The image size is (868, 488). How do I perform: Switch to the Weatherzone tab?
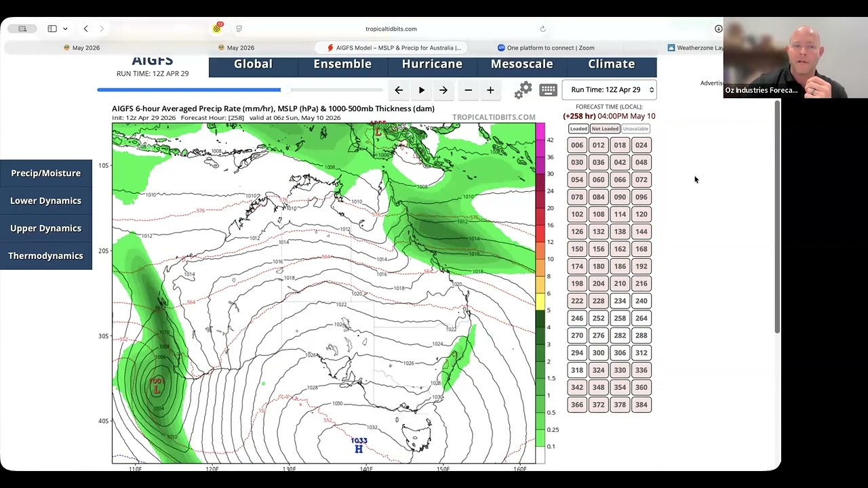(x=696, y=47)
